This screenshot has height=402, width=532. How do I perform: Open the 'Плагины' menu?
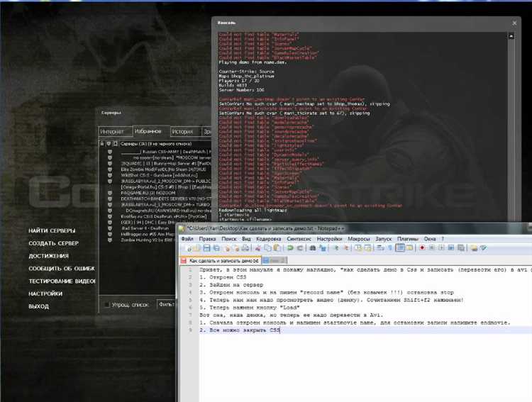coord(407,239)
